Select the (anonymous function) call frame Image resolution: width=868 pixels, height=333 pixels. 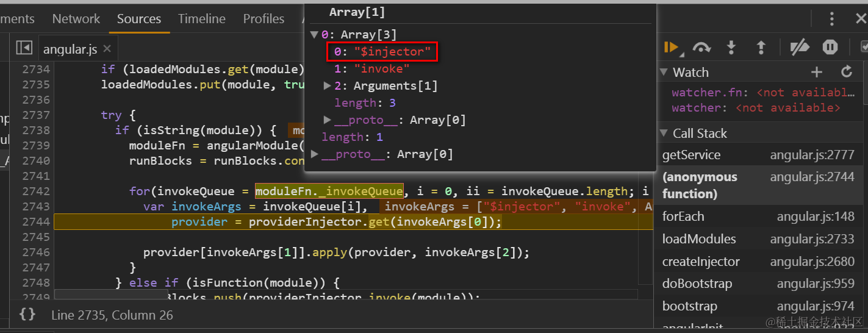pos(761,185)
